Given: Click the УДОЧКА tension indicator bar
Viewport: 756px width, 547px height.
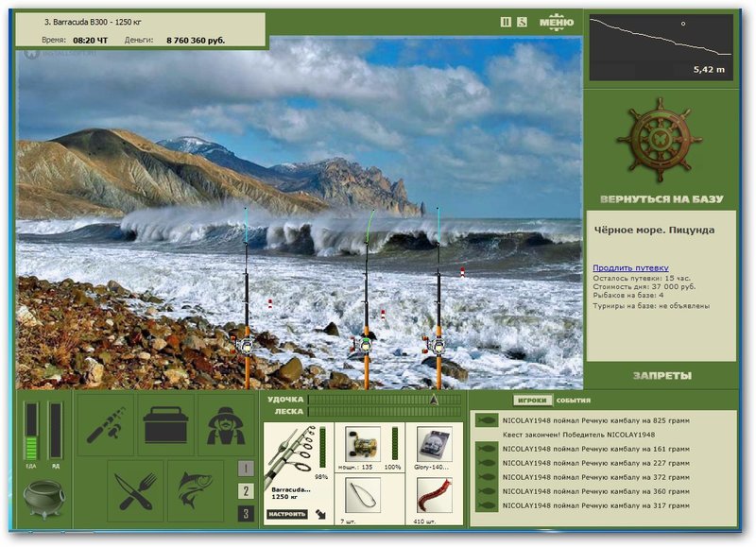Looking at the screenshot, I should [385, 400].
